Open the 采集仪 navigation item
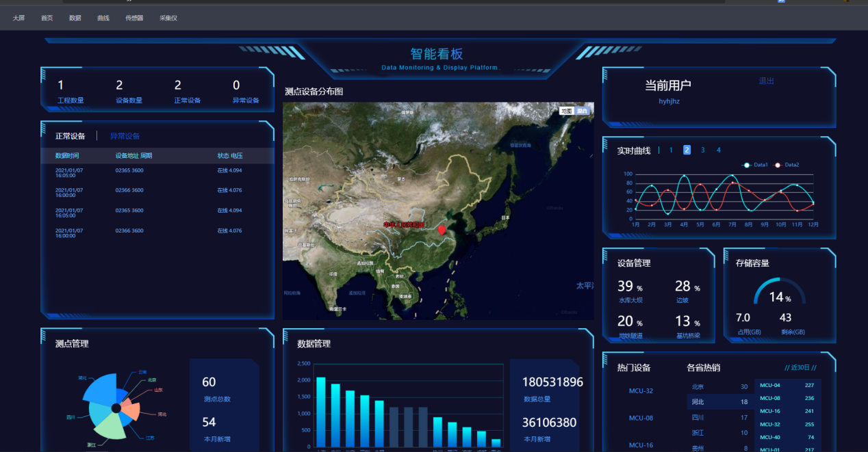The image size is (868, 452). (x=168, y=18)
